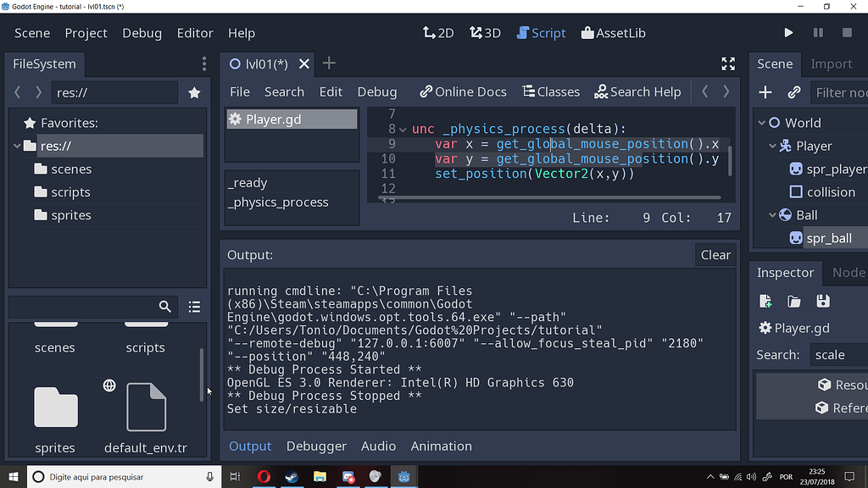Open the Animation bottom panel
The width and height of the screenshot is (868, 488).
441,446
